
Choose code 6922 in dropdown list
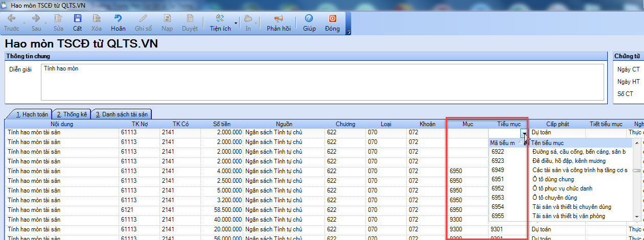pos(498,152)
